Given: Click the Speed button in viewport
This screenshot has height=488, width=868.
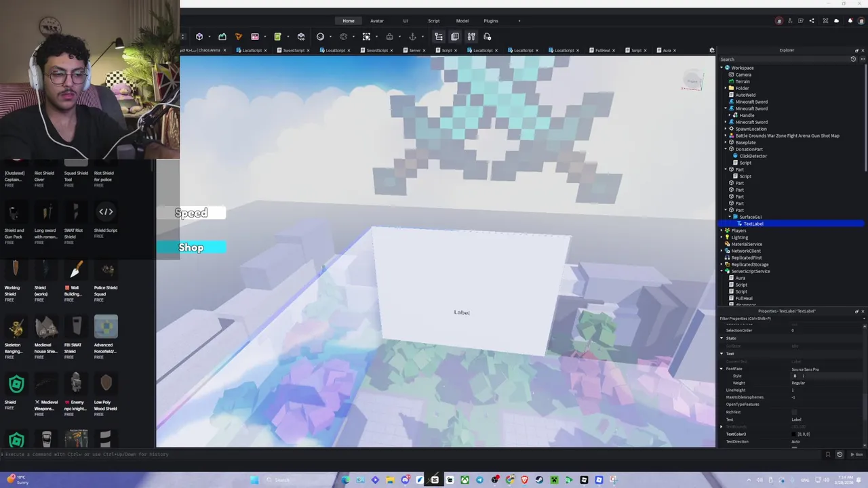Looking at the screenshot, I should pos(192,213).
